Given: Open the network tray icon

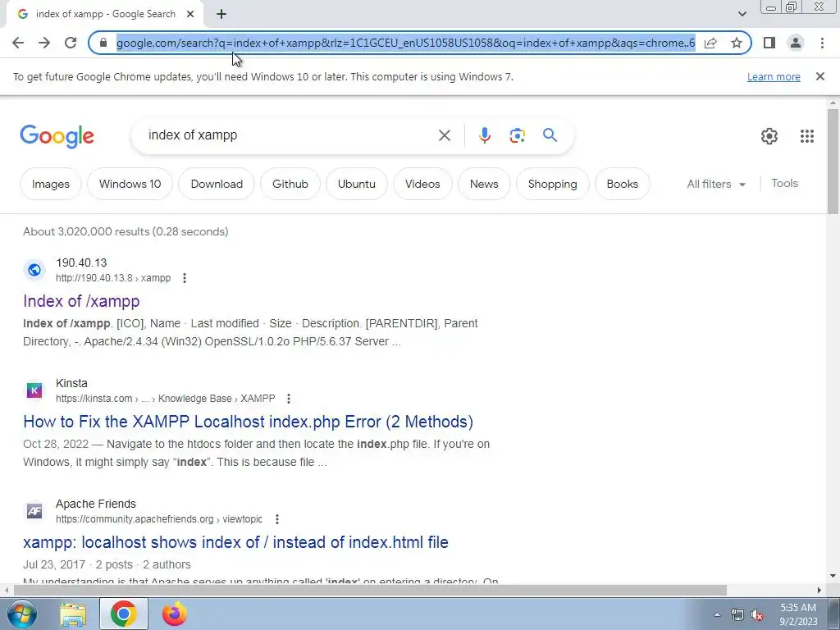Looking at the screenshot, I should (x=737, y=615).
